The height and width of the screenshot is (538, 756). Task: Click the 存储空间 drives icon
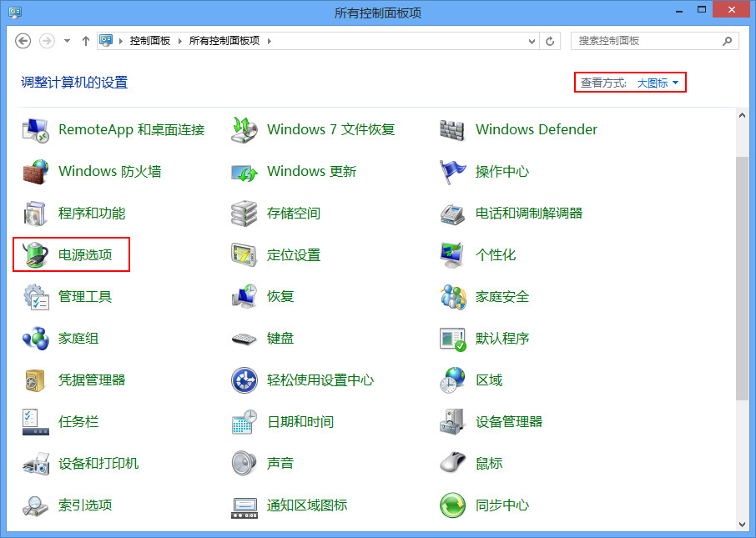244,214
